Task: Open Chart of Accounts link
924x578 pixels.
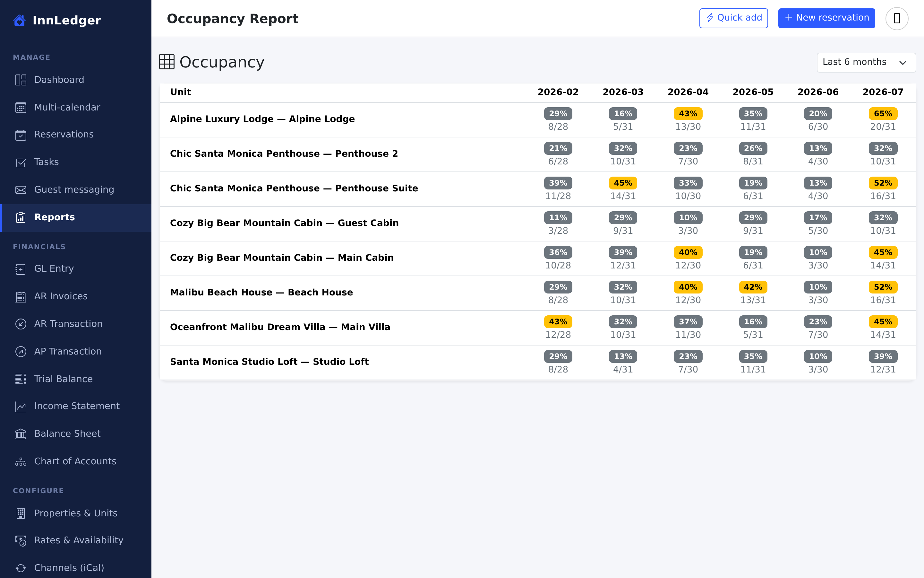Action: [x=76, y=461]
